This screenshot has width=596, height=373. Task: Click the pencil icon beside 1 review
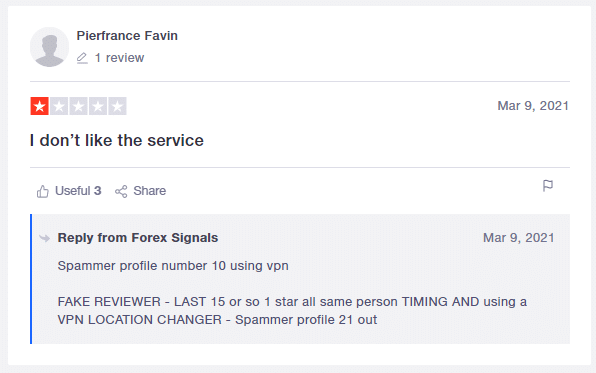[82, 58]
